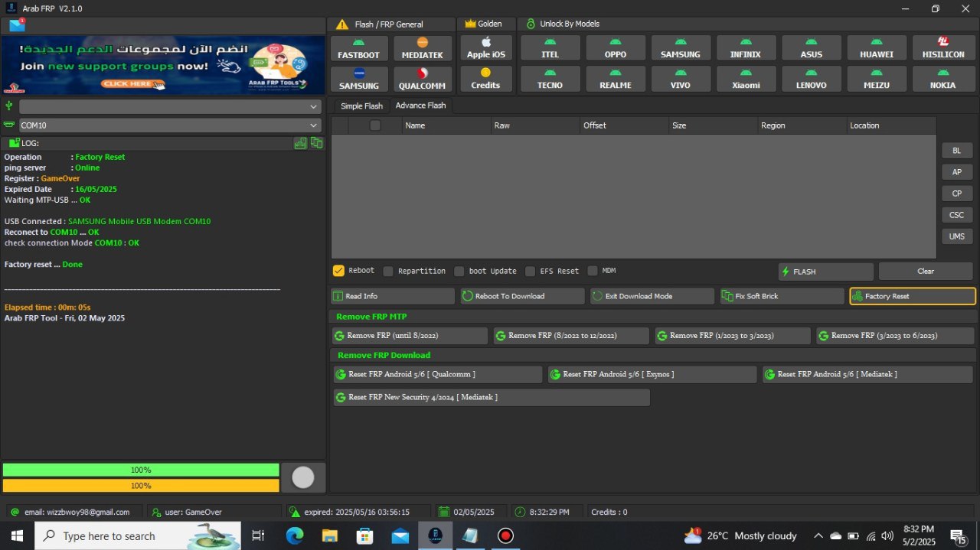This screenshot has height=550, width=980.
Task: Open the Credits coin icon
Action: (485, 78)
